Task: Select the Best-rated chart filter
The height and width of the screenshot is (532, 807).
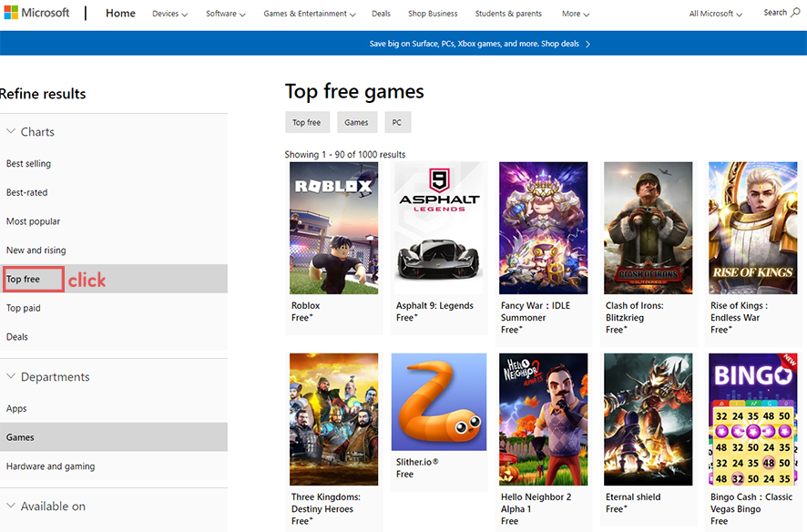Action: pyautogui.click(x=26, y=192)
